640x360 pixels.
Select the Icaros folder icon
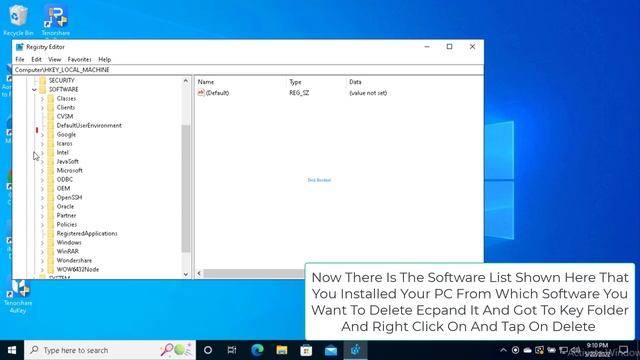point(51,143)
